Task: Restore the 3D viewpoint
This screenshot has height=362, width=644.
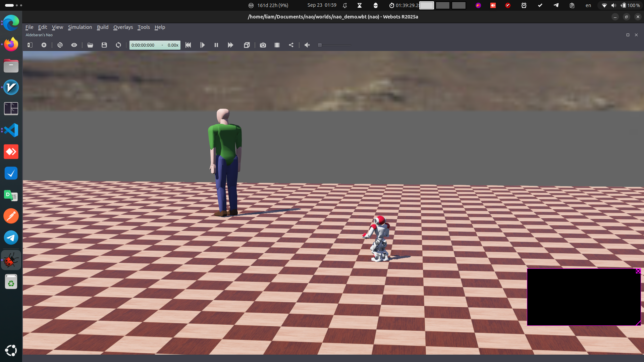Action: coord(60,45)
